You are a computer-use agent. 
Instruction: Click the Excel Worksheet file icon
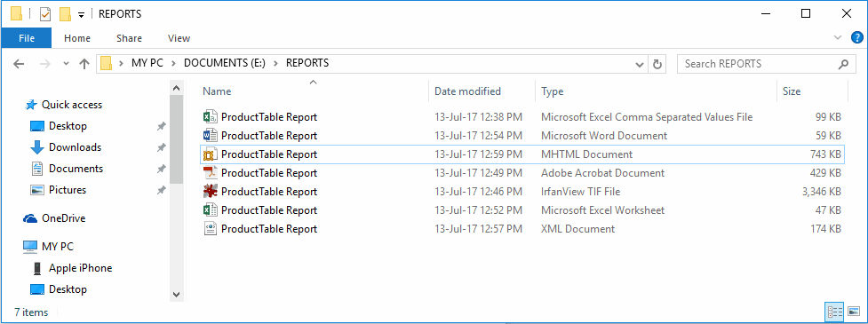point(211,210)
